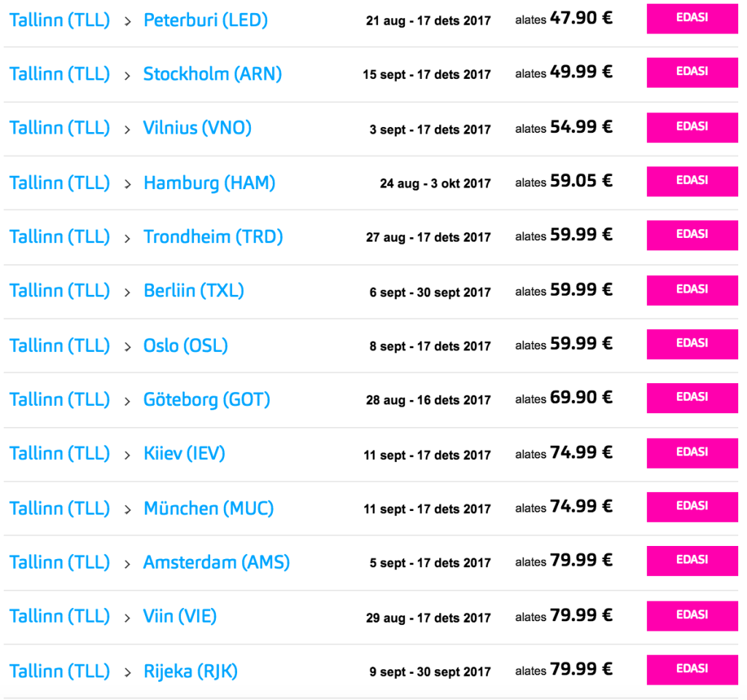Screen dimensions: 747x700
Task: Select EDASI next to Vilnius flight
Action: tap(692, 128)
